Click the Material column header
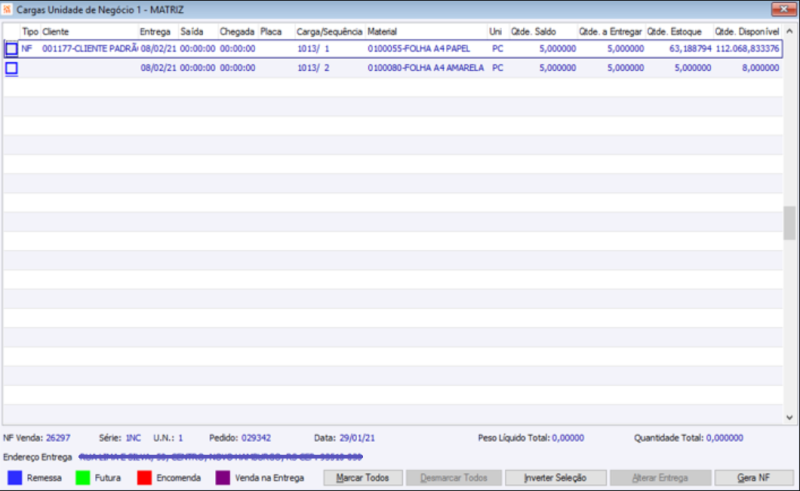The image size is (800, 491). [426, 32]
